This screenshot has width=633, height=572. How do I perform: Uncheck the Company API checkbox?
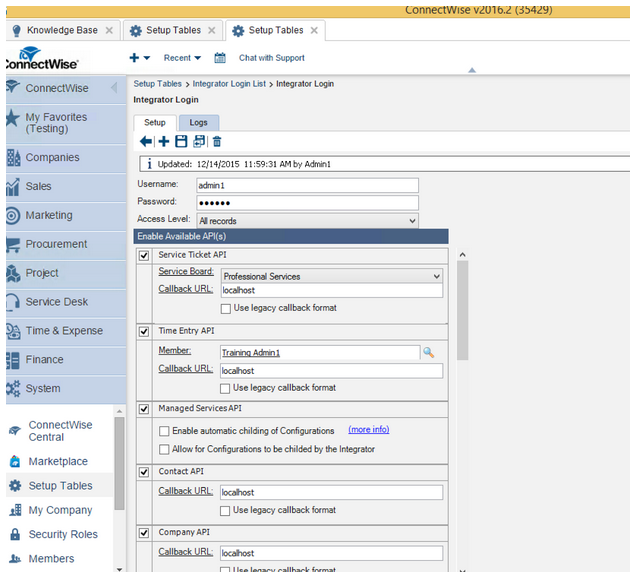coord(144,533)
